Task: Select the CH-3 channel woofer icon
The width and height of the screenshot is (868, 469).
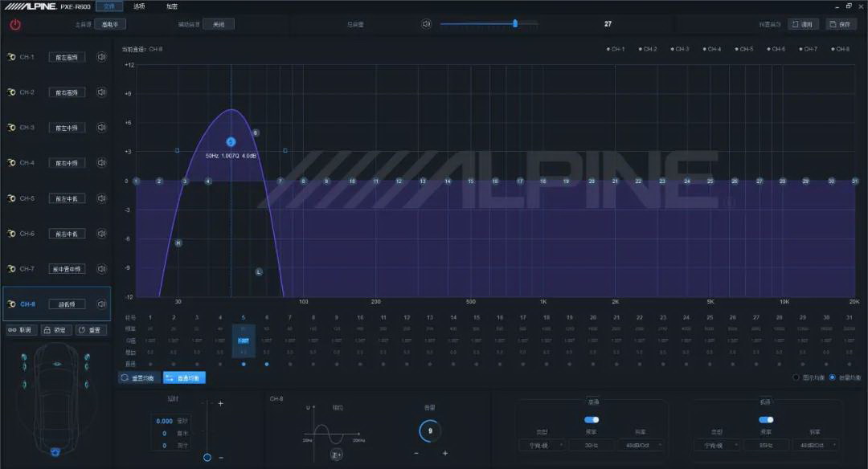Action: [11, 128]
